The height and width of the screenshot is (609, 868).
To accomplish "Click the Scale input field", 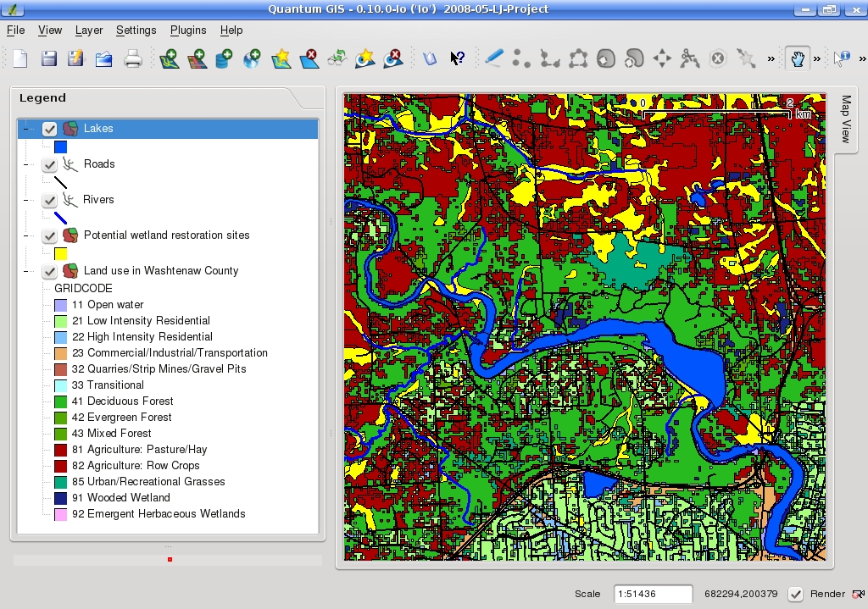I will click(x=653, y=594).
